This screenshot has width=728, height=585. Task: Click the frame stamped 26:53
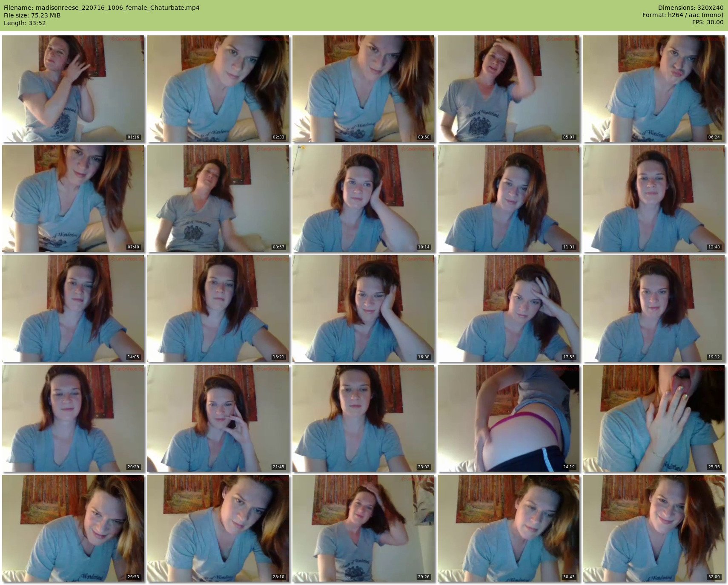[73, 528]
